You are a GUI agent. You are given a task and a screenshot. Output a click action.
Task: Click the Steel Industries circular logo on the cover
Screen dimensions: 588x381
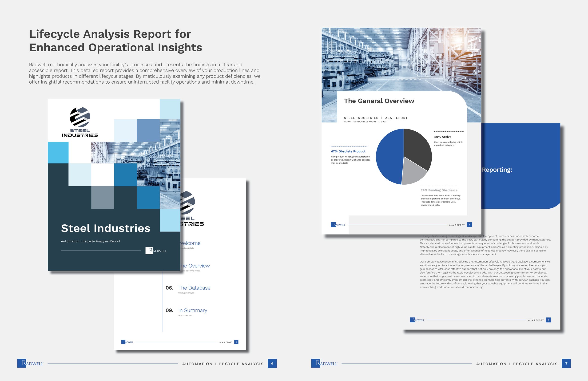point(80,117)
